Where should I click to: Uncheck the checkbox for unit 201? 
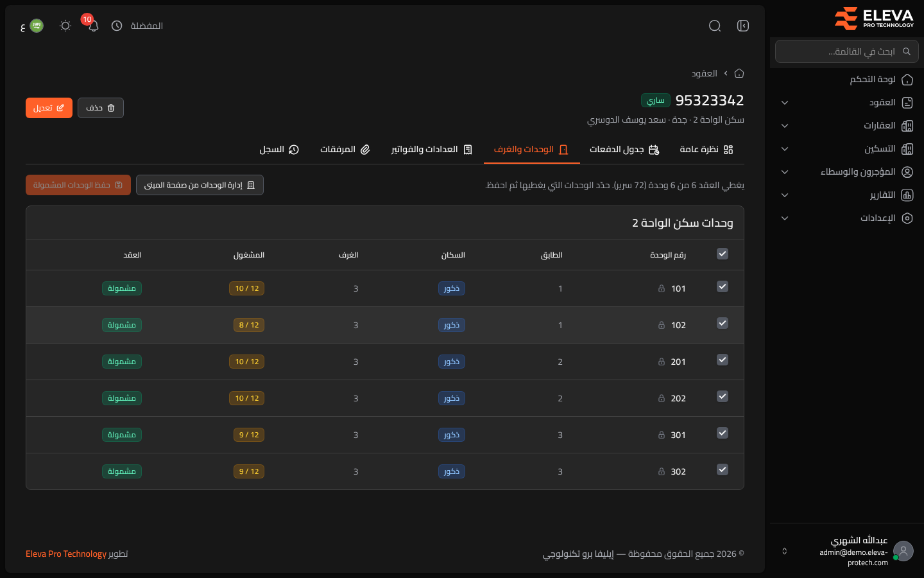tap(723, 360)
